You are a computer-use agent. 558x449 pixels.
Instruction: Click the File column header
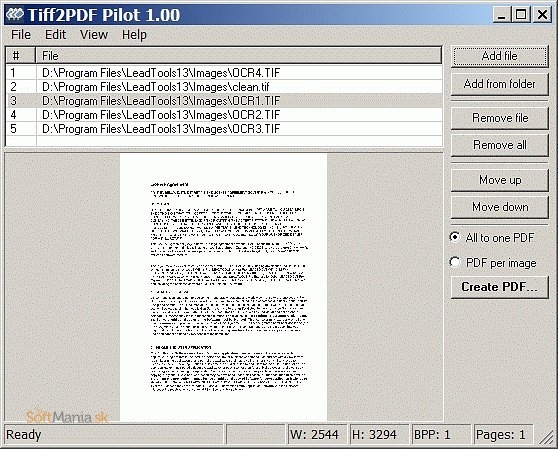pos(238,56)
